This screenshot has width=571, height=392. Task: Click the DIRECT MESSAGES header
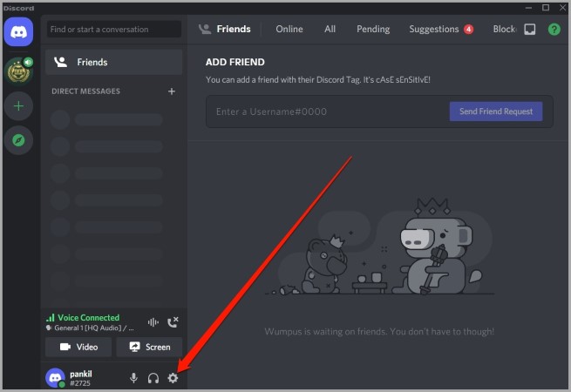click(85, 91)
